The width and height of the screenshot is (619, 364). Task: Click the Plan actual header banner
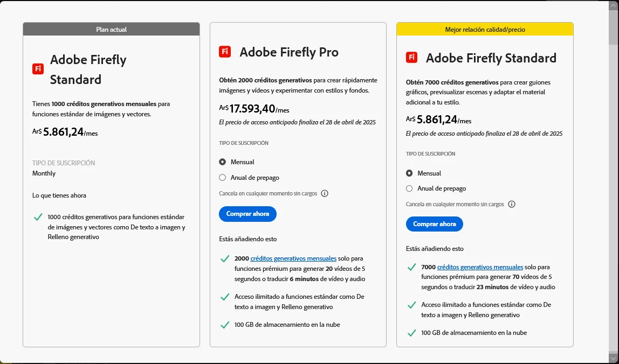[111, 29]
